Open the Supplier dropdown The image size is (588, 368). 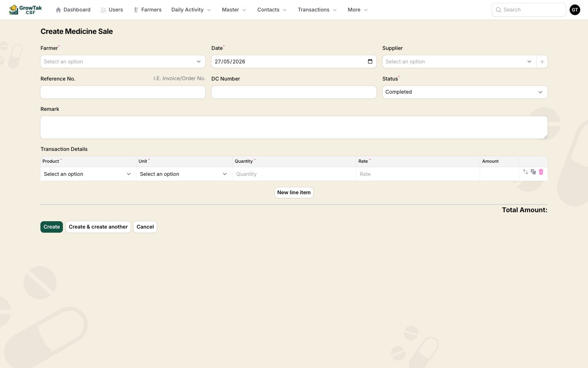(x=459, y=62)
